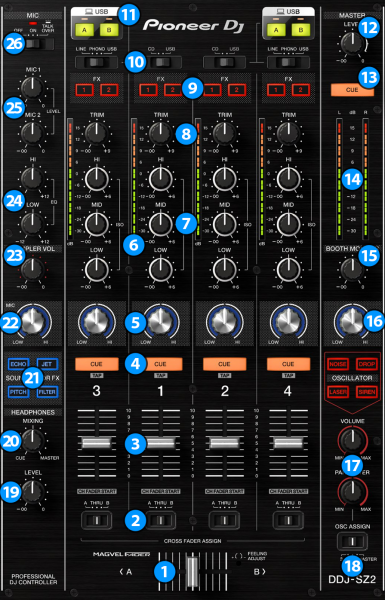
Task: Click USB B button on the right USB panel
Action: (301, 30)
